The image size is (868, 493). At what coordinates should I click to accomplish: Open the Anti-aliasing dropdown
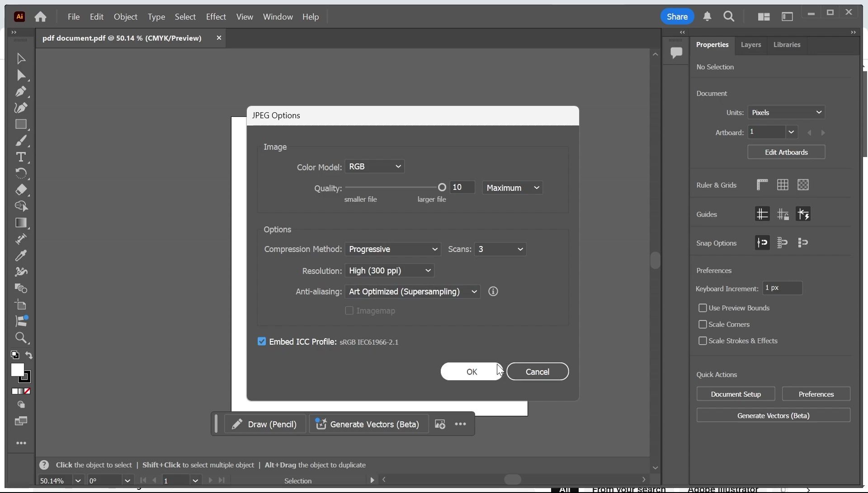point(412,292)
